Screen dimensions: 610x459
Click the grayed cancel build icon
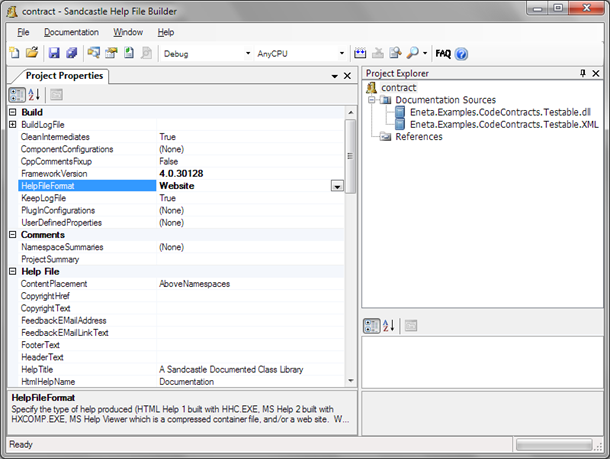coord(377,53)
